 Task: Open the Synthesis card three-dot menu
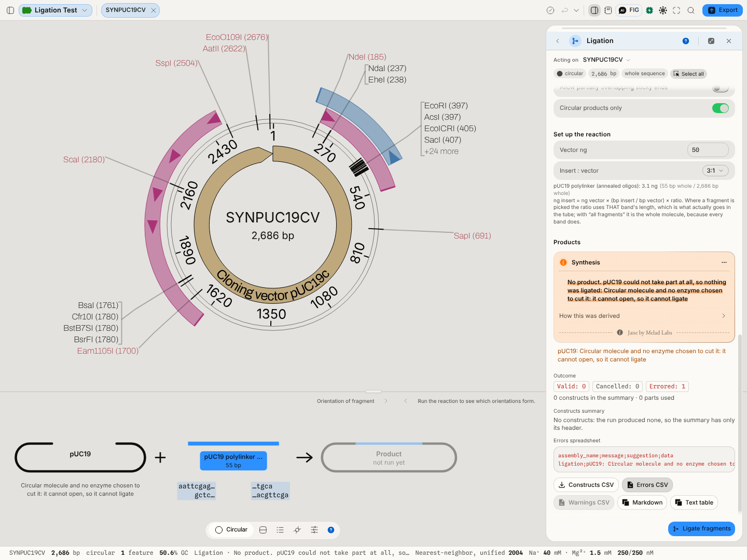(x=724, y=262)
